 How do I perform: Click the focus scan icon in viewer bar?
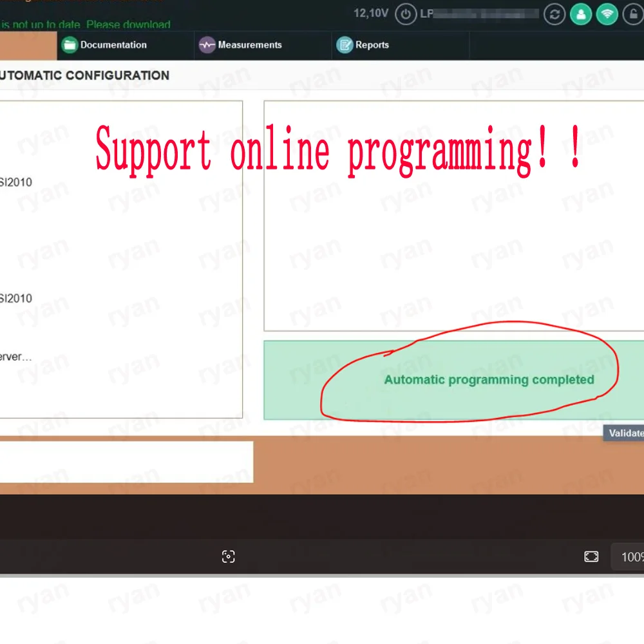[x=229, y=556]
